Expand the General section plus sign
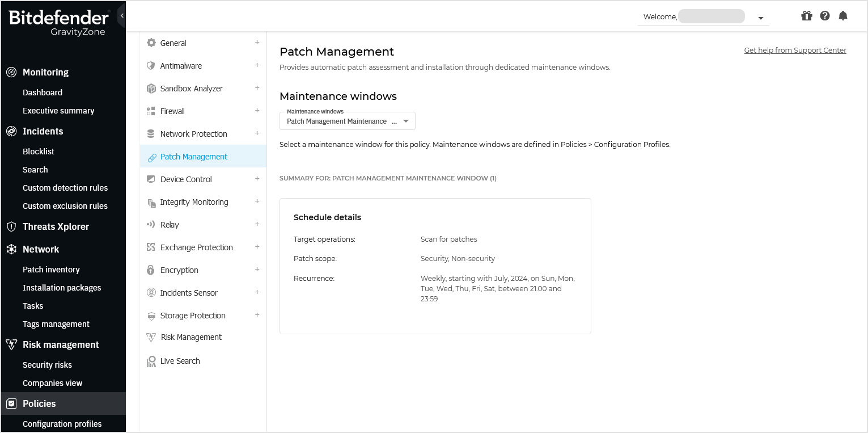 [x=257, y=43]
